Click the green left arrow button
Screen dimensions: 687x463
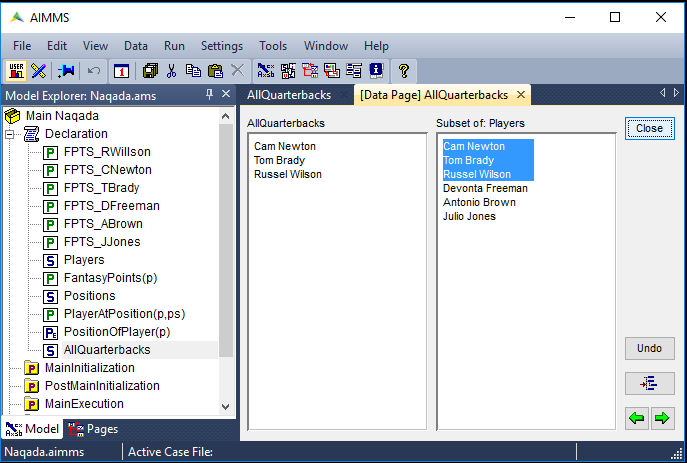pyautogui.click(x=637, y=418)
